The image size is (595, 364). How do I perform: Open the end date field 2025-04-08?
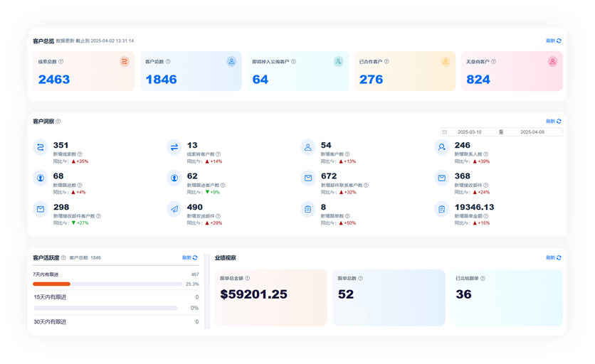click(x=531, y=132)
